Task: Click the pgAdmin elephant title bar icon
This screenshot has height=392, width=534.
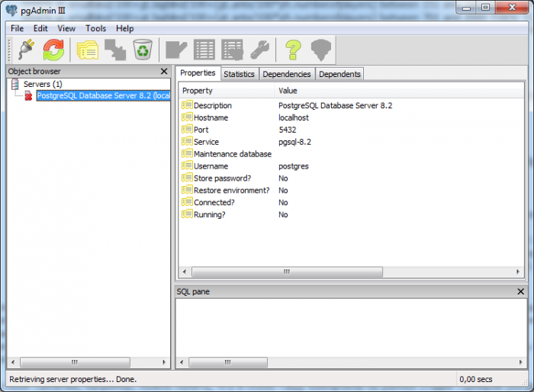Action: [11, 10]
